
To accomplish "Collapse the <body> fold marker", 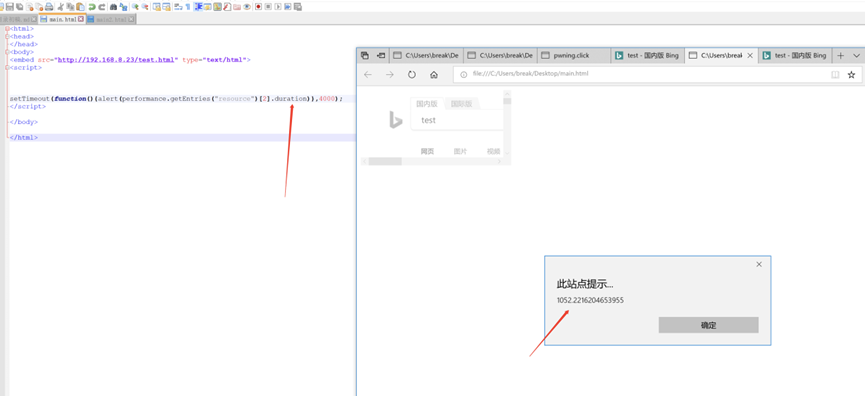I will (6, 52).
